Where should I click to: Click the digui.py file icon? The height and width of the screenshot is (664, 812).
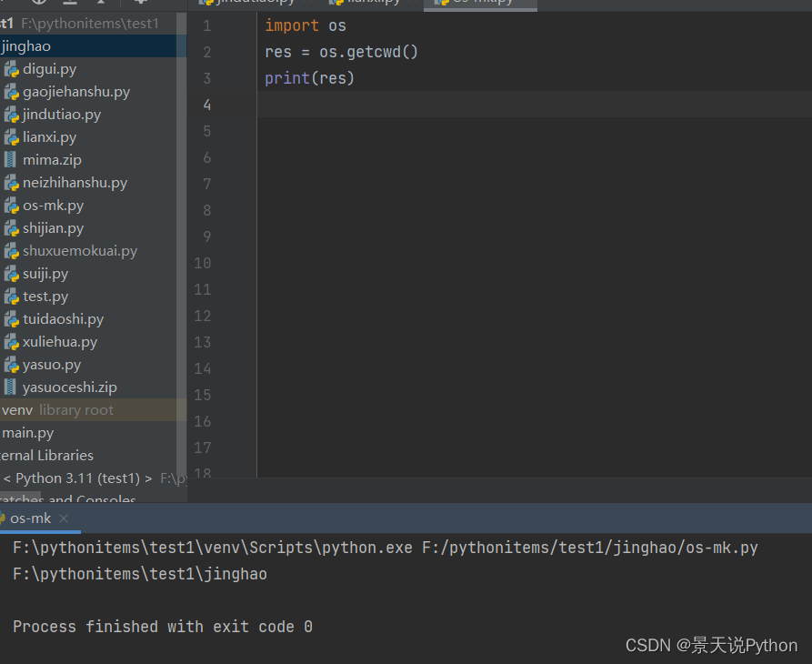[13, 68]
